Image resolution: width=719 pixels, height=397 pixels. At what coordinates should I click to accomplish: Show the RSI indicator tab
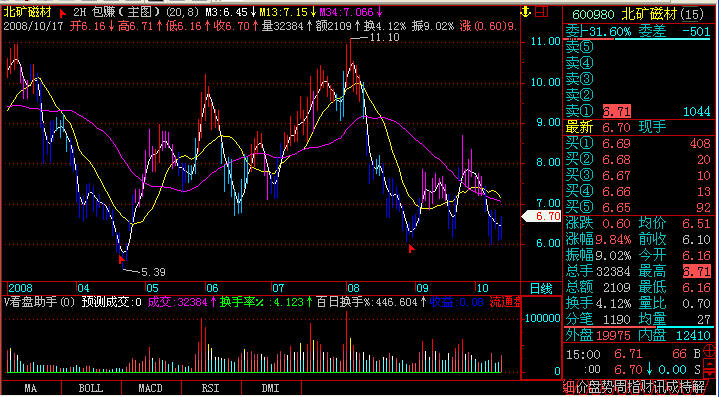click(210, 388)
